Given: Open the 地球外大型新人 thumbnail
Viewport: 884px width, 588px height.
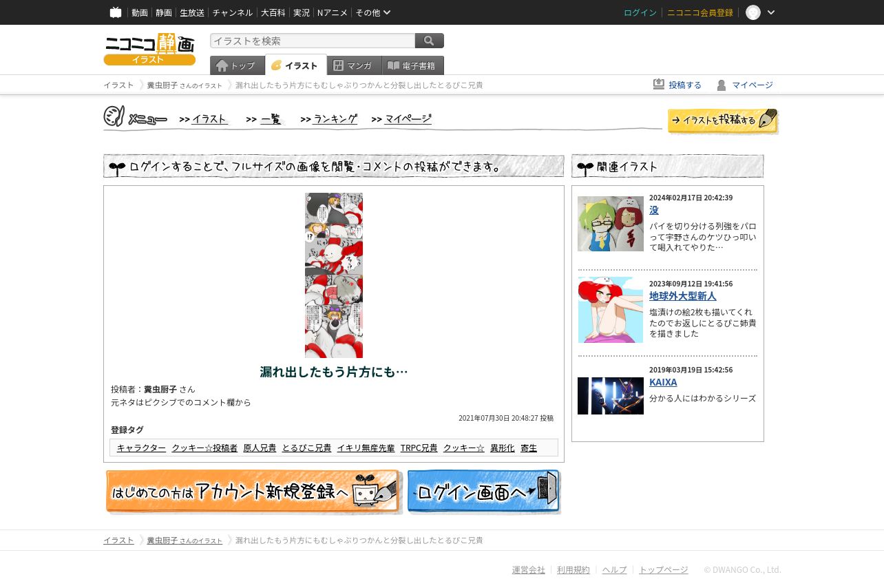Looking at the screenshot, I should pyautogui.click(x=611, y=310).
